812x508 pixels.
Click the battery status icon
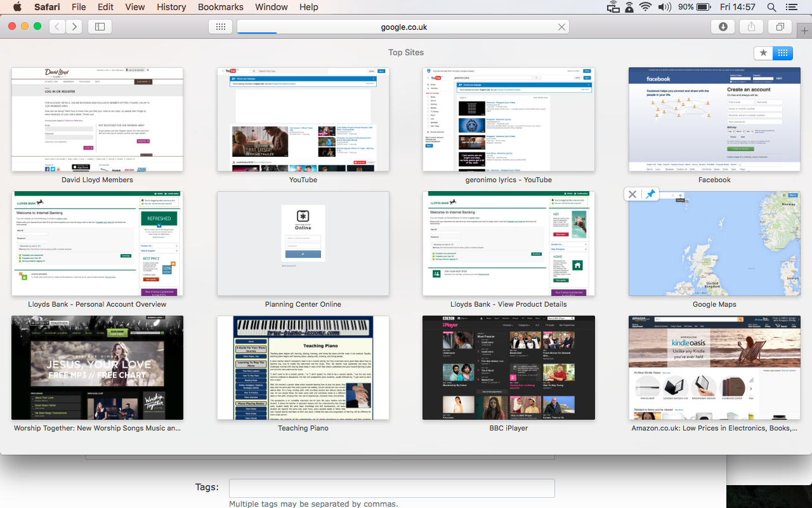click(x=703, y=7)
